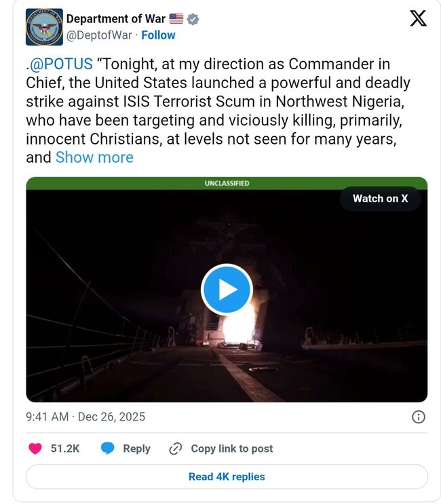
Task: Click the 51.2K likes count
Action: pyautogui.click(x=65, y=448)
